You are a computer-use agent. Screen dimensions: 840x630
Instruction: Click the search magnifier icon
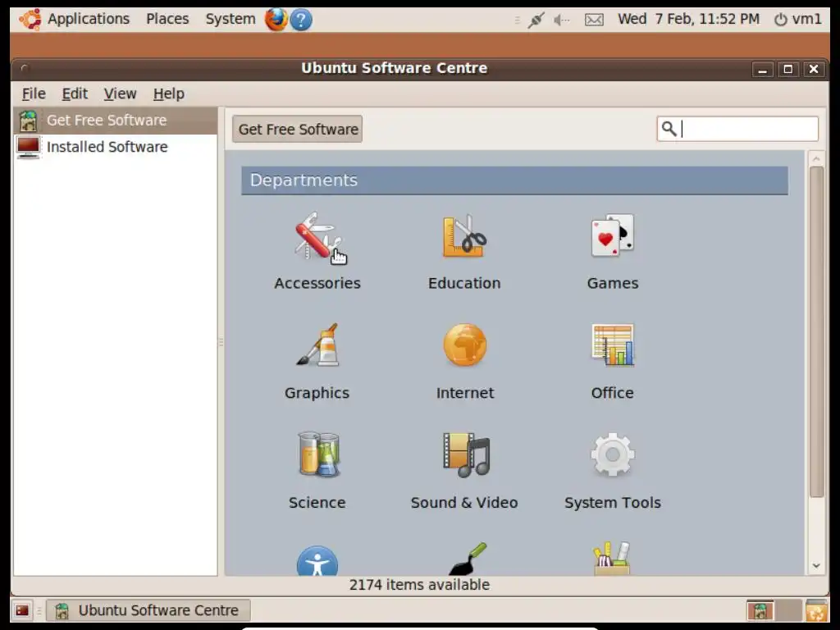(x=669, y=129)
